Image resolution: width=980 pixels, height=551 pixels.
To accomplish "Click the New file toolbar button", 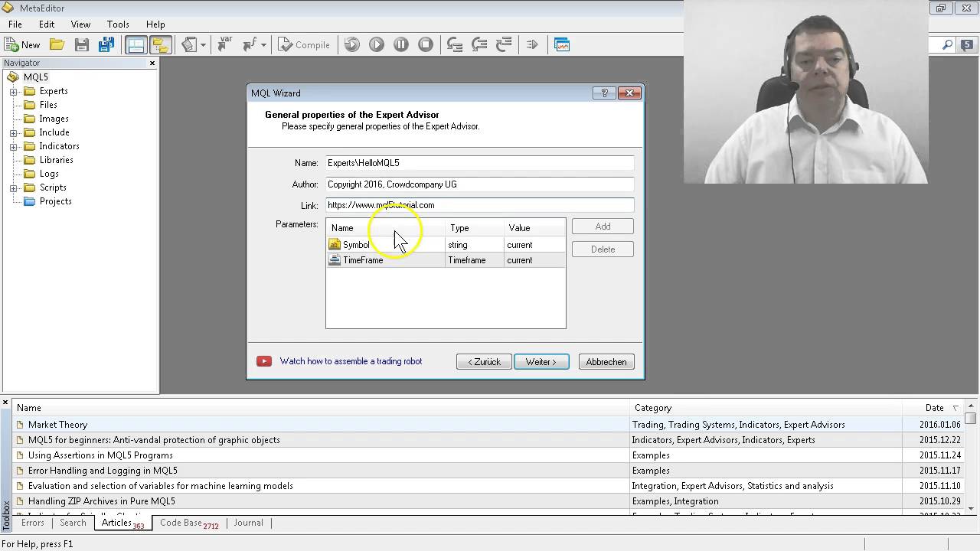I will (22, 45).
